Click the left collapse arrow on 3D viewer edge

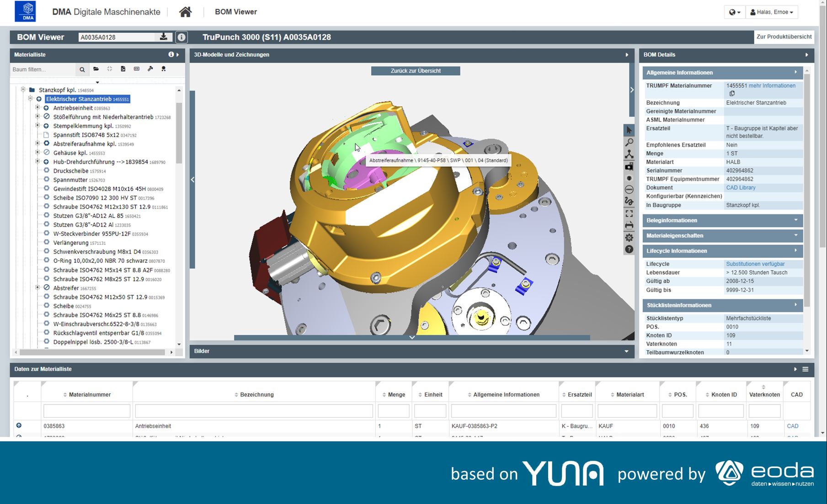tap(192, 180)
